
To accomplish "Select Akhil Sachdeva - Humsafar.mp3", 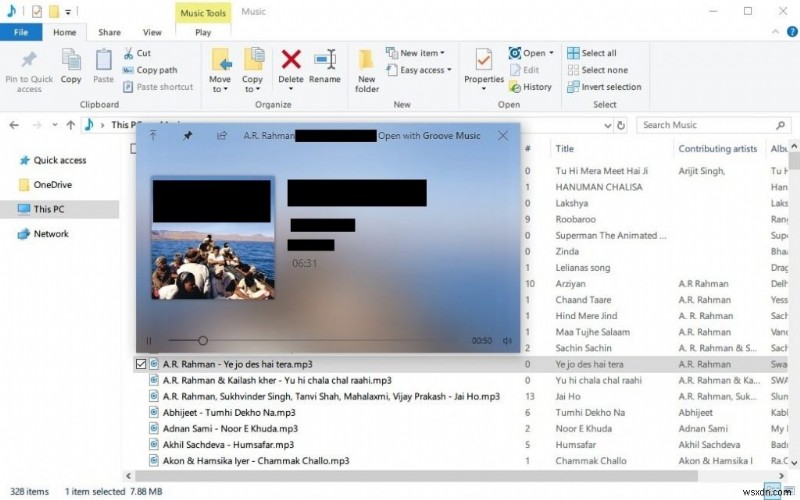I will coord(228,444).
